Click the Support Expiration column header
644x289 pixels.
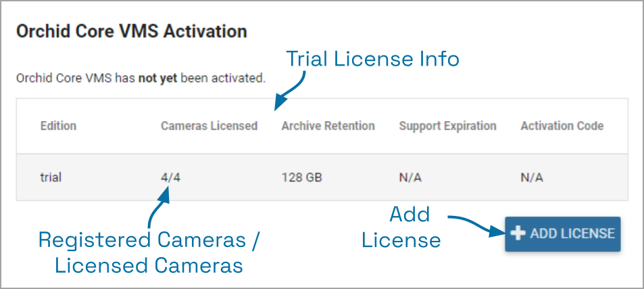447,126
